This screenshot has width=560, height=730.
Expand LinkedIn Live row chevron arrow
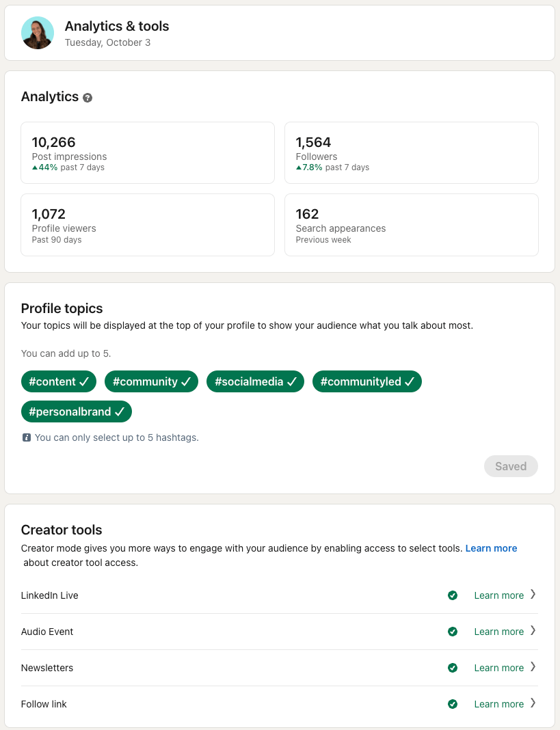point(533,595)
